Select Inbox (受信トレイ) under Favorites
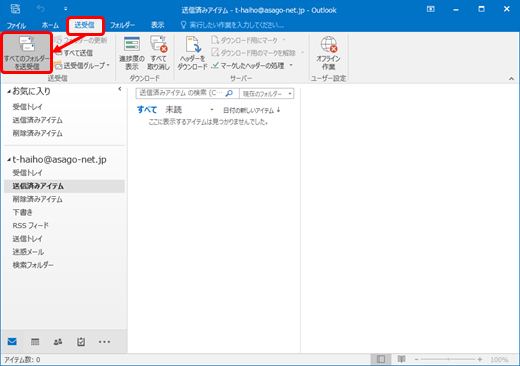 (28, 107)
